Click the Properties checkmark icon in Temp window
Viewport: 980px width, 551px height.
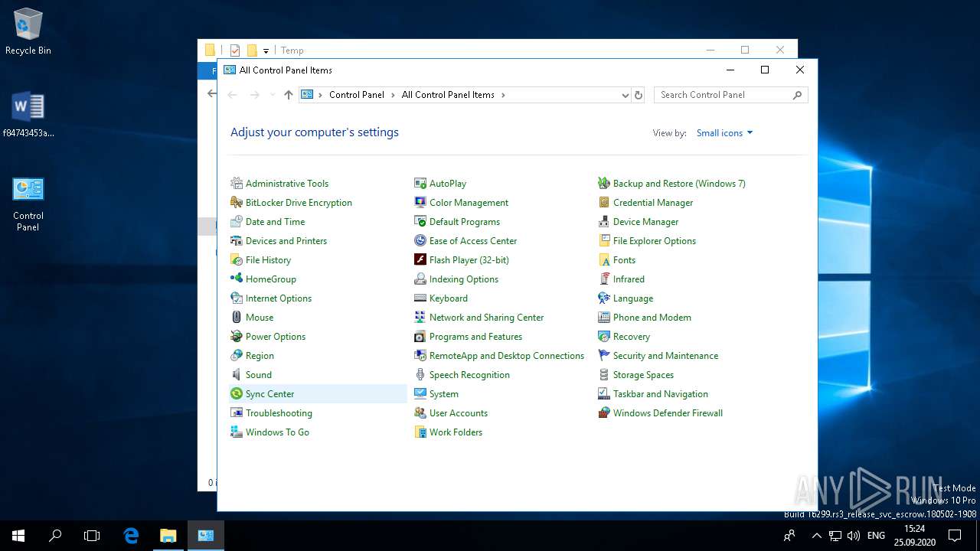[235, 51]
